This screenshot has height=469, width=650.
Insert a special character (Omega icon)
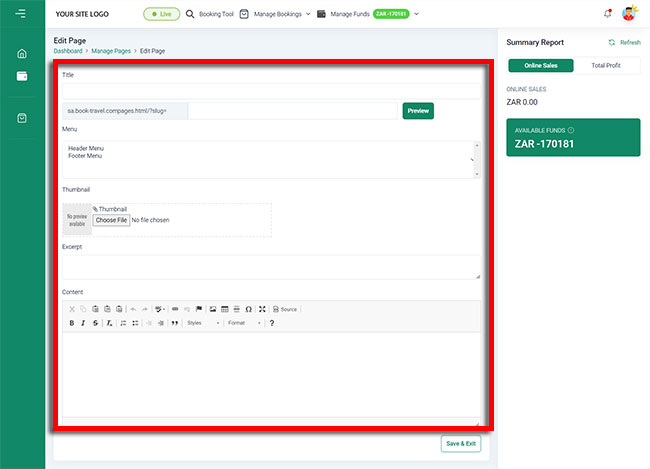tap(248, 309)
